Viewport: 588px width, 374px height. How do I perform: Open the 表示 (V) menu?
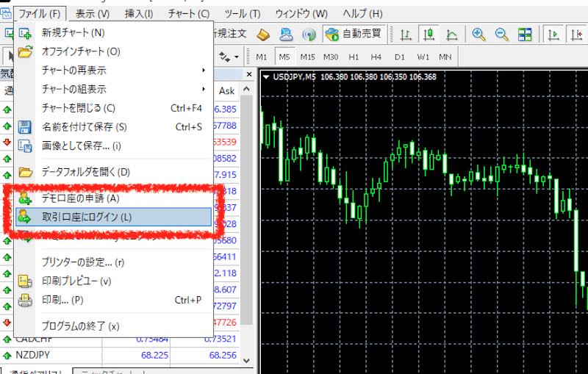pyautogui.click(x=93, y=14)
